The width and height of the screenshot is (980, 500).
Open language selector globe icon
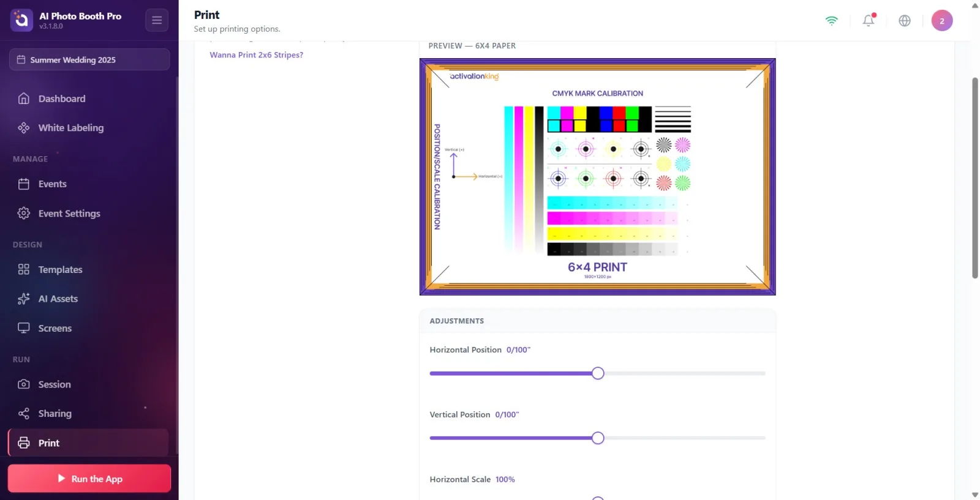tap(905, 21)
